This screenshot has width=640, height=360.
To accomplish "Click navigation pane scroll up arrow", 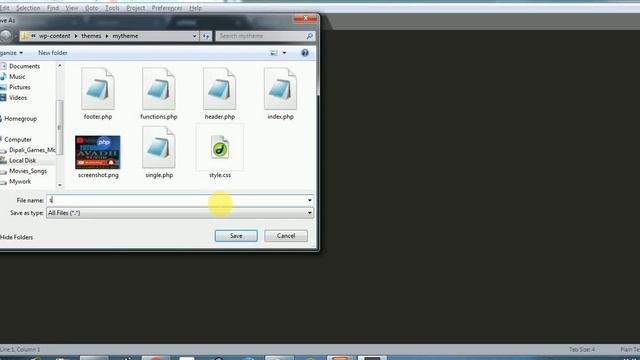I will pos(60,65).
